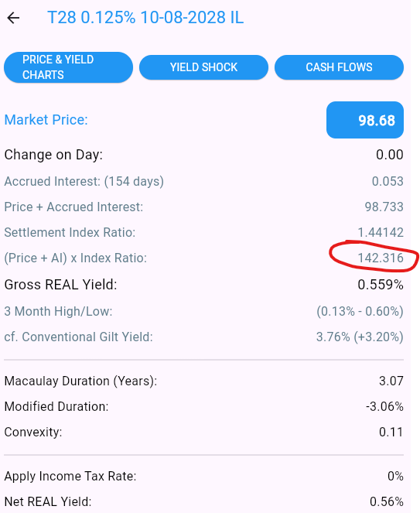The height and width of the screenshot is (513, 420).
Task: Click the Gross REAL Yield value 0.559%
Action: [x=381, y=285]
